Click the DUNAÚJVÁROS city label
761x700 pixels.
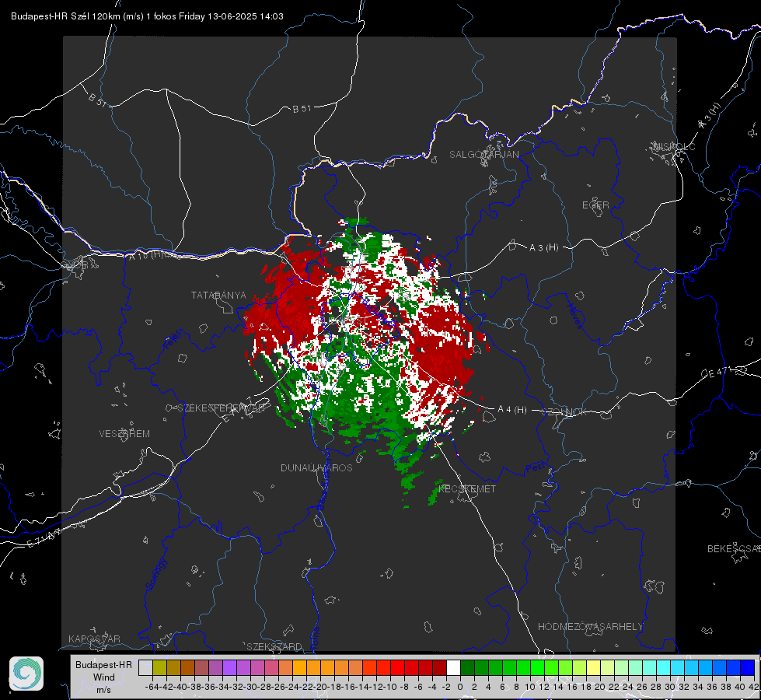point(316,467)
